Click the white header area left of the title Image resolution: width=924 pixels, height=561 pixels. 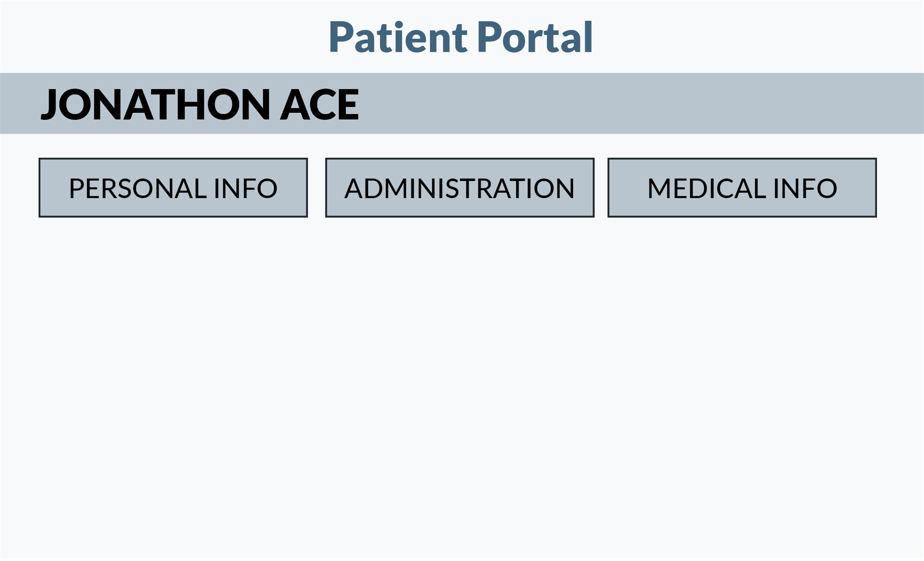click(x=158, y=36)
